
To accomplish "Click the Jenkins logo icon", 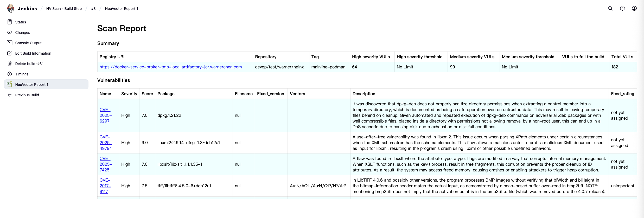I will pyautogui.click(x=11, y=8).
